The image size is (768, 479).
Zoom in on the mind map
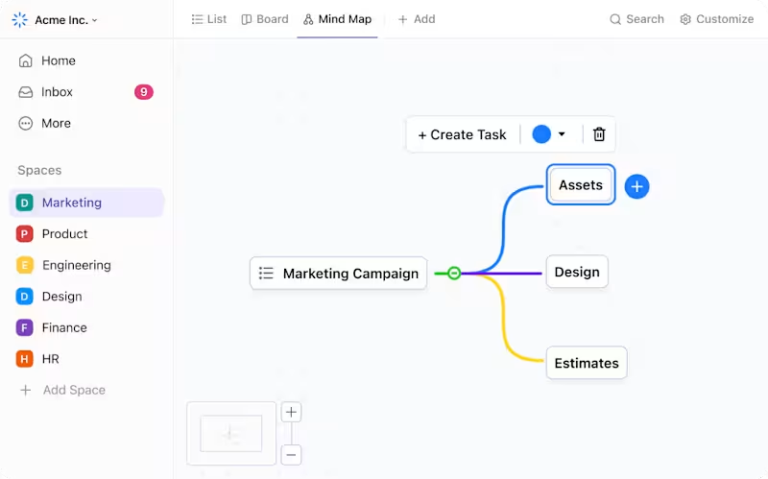point(291,412)
